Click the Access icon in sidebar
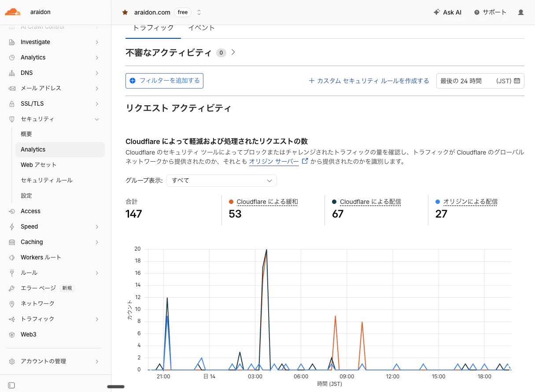The width and height of the screenshot is (535, 392). pos(12,211)
